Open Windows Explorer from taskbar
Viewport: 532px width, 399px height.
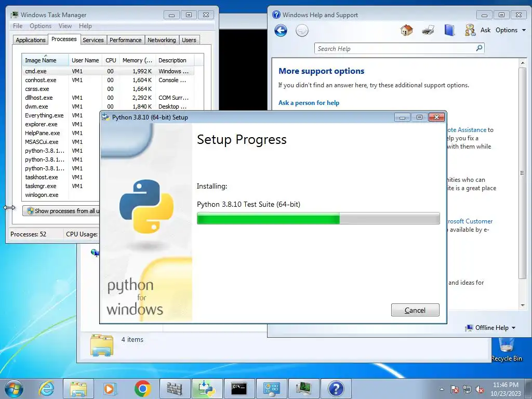coord(78,389)
